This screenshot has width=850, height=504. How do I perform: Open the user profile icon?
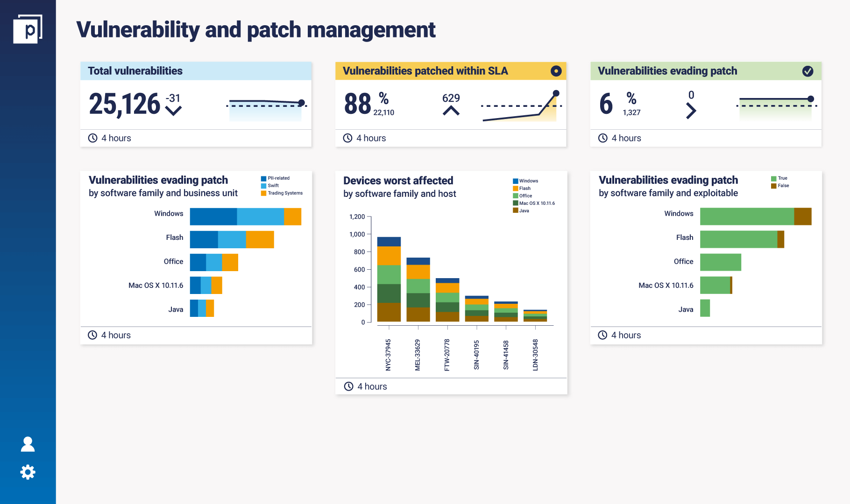28,444
